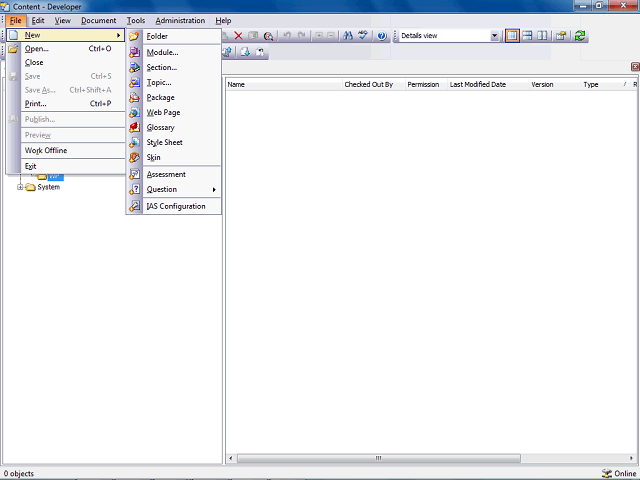The width and height of the screenshot is (640, 480).
Task: Click the magnifier search icon beside Delete
Action: point(268,36)
